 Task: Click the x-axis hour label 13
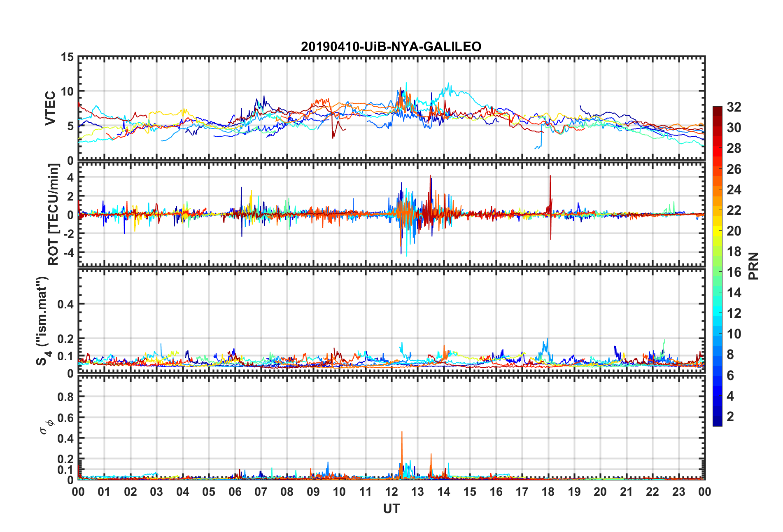pyautogui.click(x=417, y=492)
